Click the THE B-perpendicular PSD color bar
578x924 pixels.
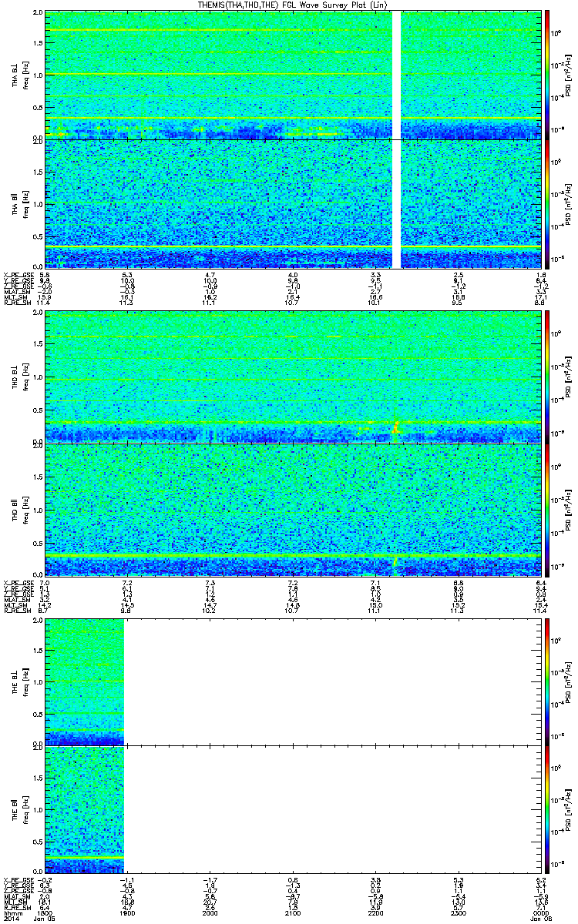(547, 681)
